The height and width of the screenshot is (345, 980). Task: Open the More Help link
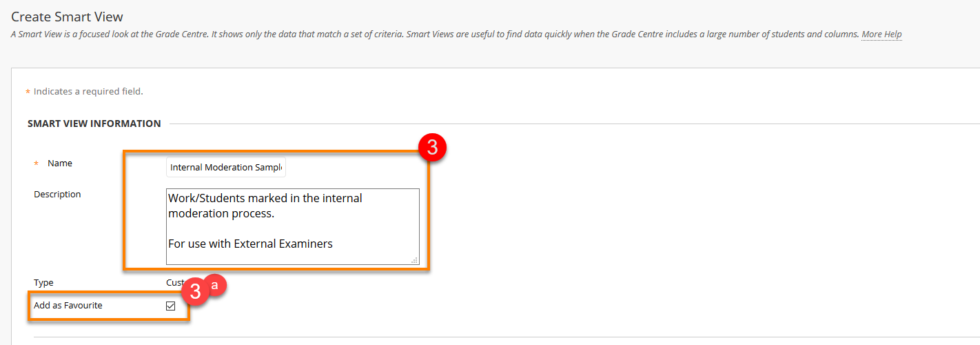[x=881, y=34]
